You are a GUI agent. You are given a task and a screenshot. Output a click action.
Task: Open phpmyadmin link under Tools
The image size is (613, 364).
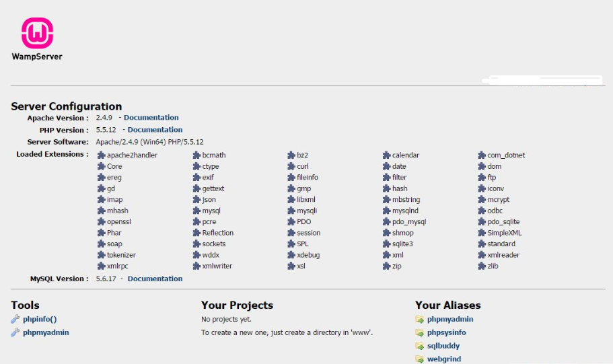(x=46, y=332)
